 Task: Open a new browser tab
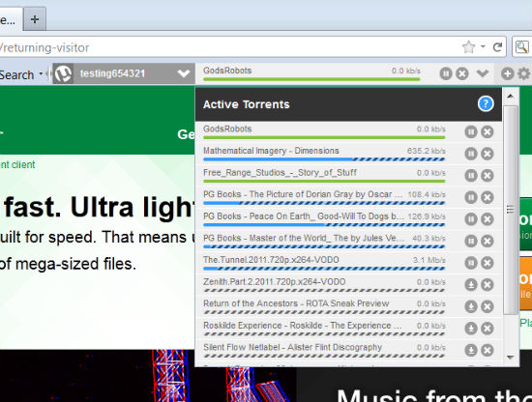point(34,19)
